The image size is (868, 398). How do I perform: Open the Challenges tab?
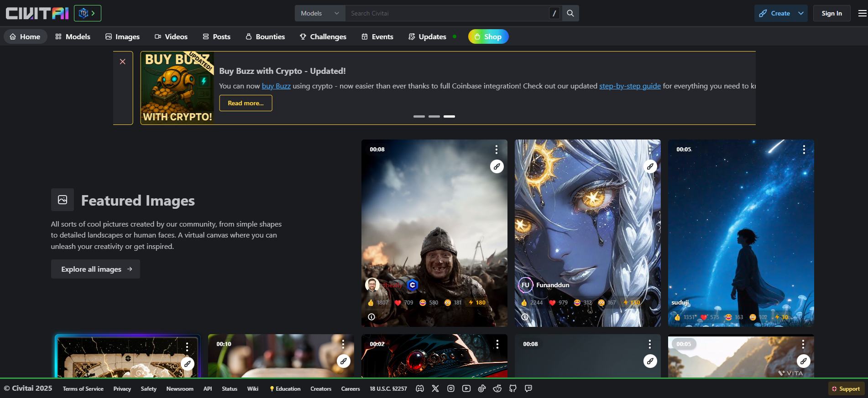pyautogui.click(x=323, y=36)
